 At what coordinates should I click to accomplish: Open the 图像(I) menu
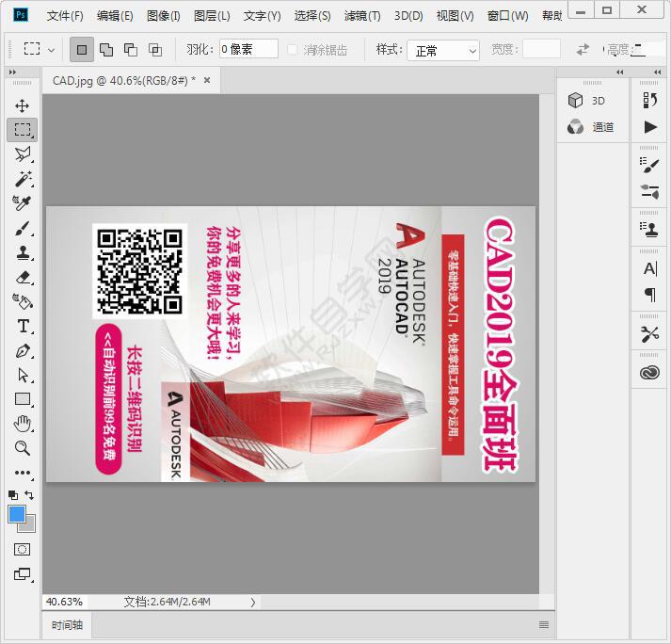(163, 16)
